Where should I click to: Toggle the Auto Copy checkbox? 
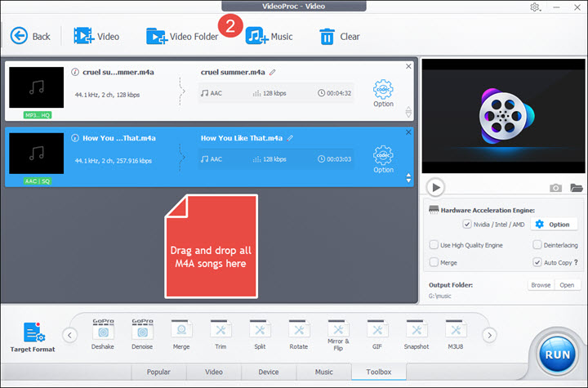pos(537,262)
